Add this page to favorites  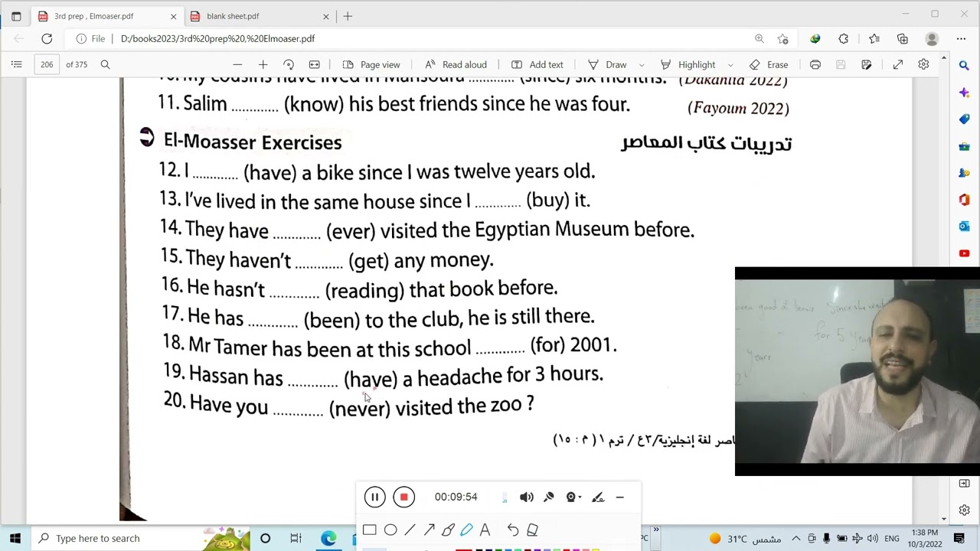pos(782,38)
